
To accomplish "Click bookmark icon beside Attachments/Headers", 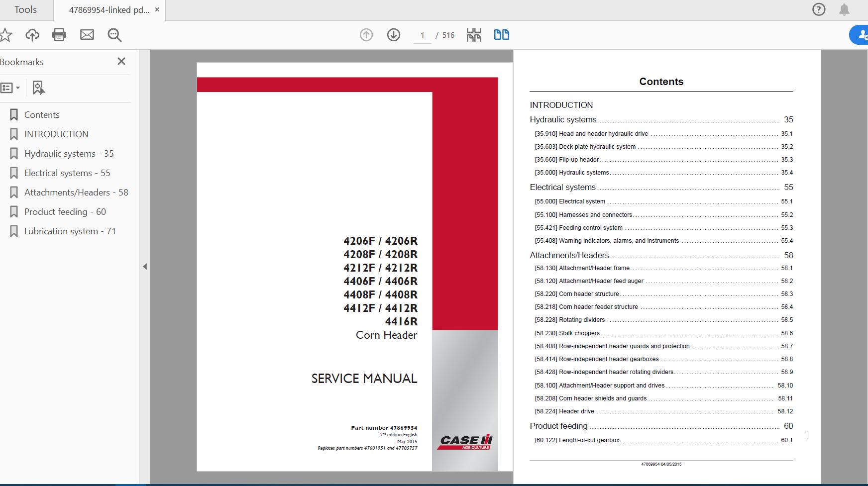I will [x=14, y=193].
